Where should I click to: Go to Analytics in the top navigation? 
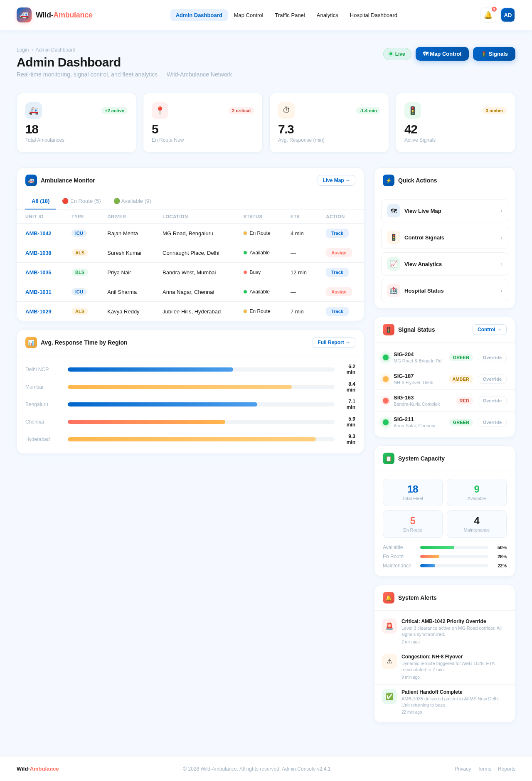pyautogui.click(x=328, y=15)
